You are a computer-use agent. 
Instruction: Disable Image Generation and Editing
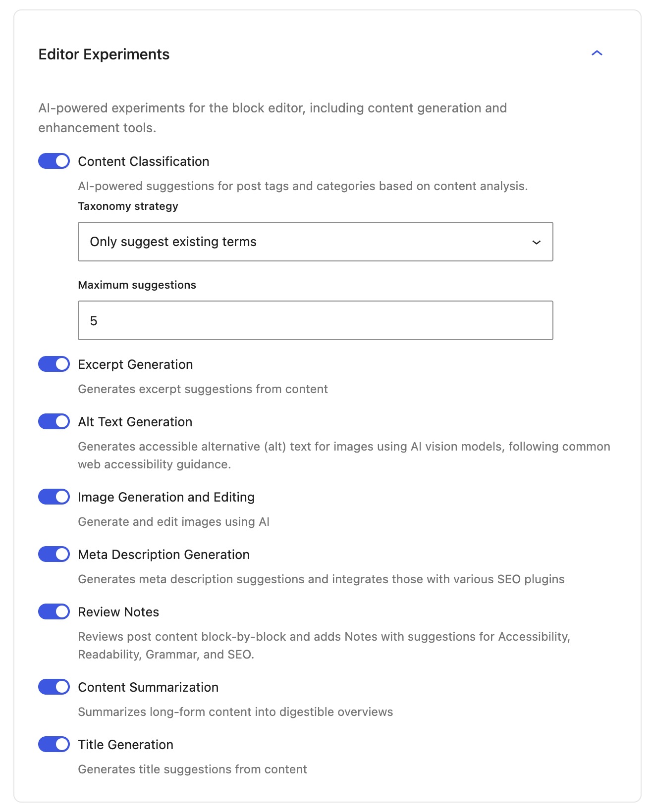(x=54, y=497)
